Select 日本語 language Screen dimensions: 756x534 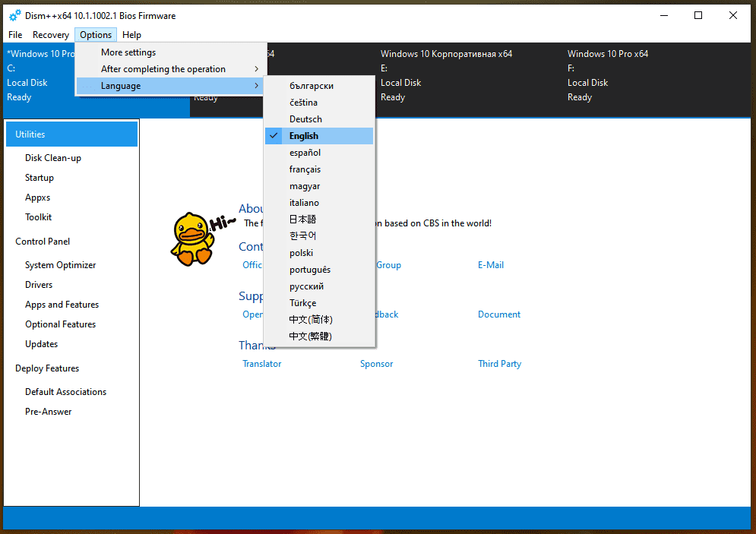[319, 220]
